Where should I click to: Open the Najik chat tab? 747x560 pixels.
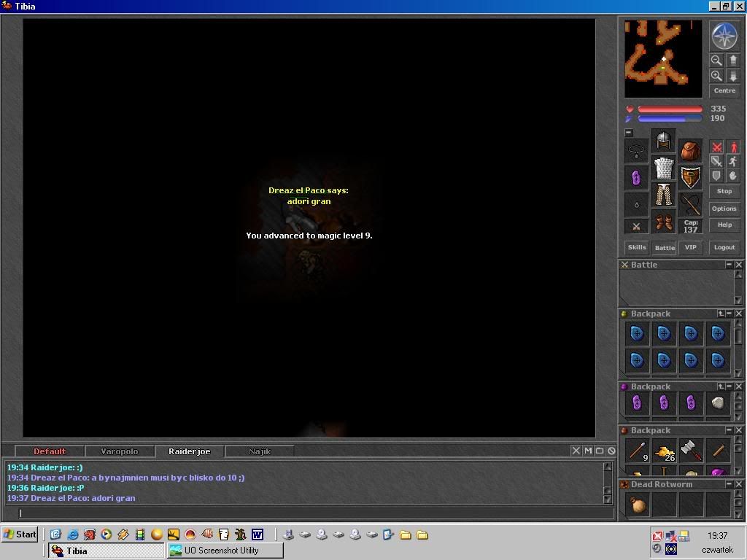click(260, 451)
